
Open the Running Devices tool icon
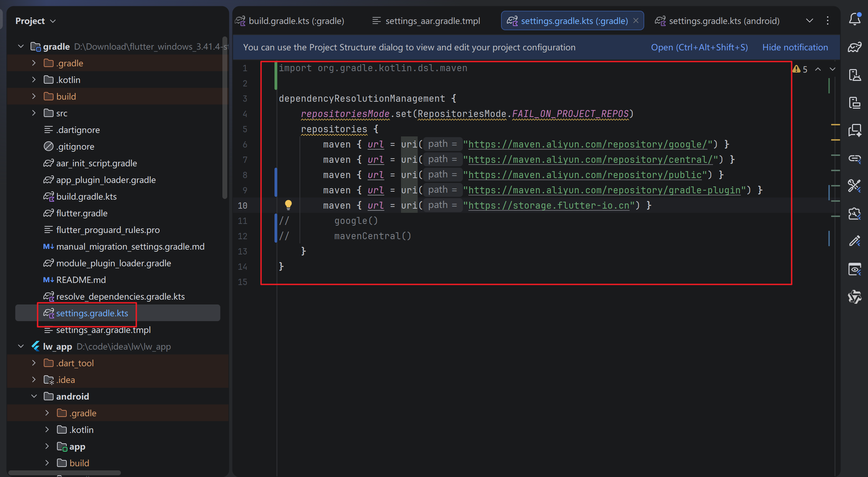[854, 103]
